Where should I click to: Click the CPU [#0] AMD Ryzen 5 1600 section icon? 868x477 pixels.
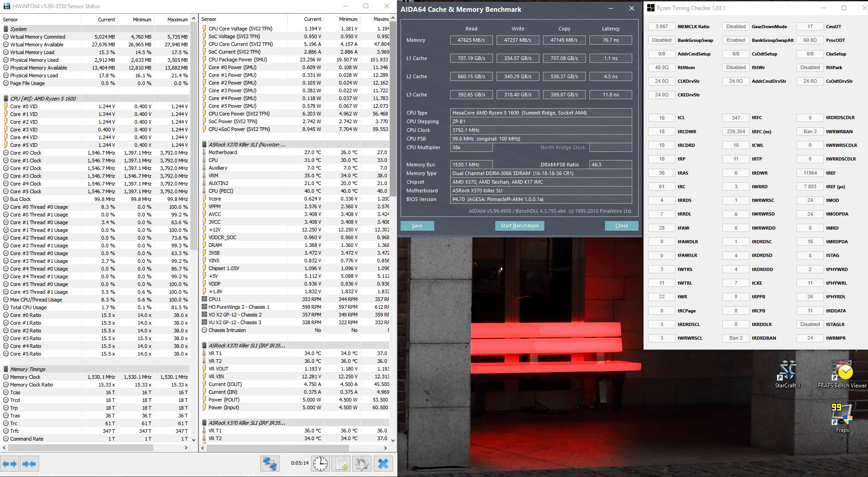pos(6,99)
